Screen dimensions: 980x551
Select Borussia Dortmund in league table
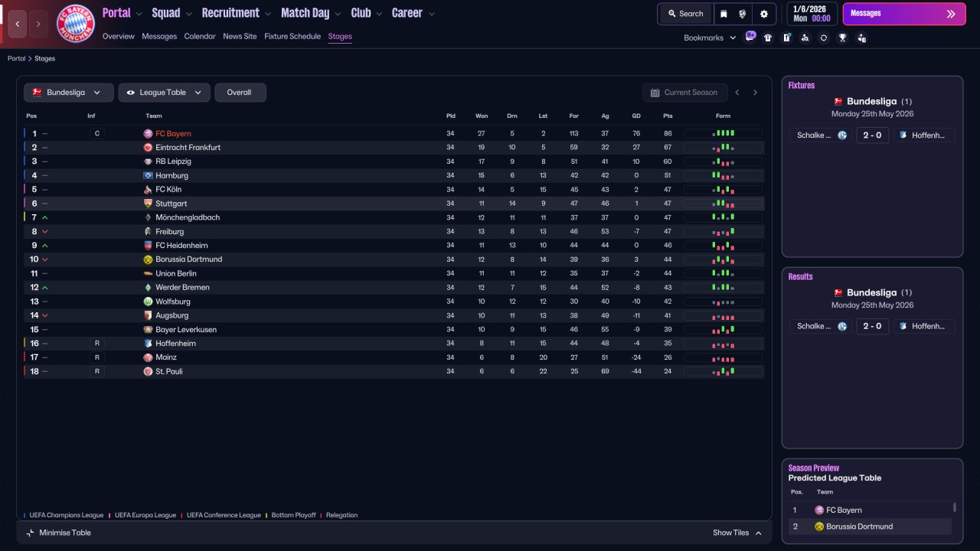point(188,259)
